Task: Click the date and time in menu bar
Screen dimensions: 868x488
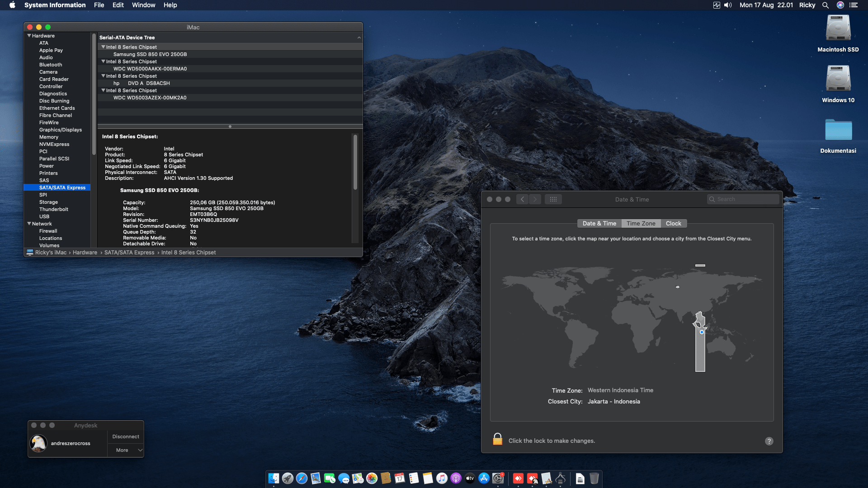Action: (x=766, y=5)
